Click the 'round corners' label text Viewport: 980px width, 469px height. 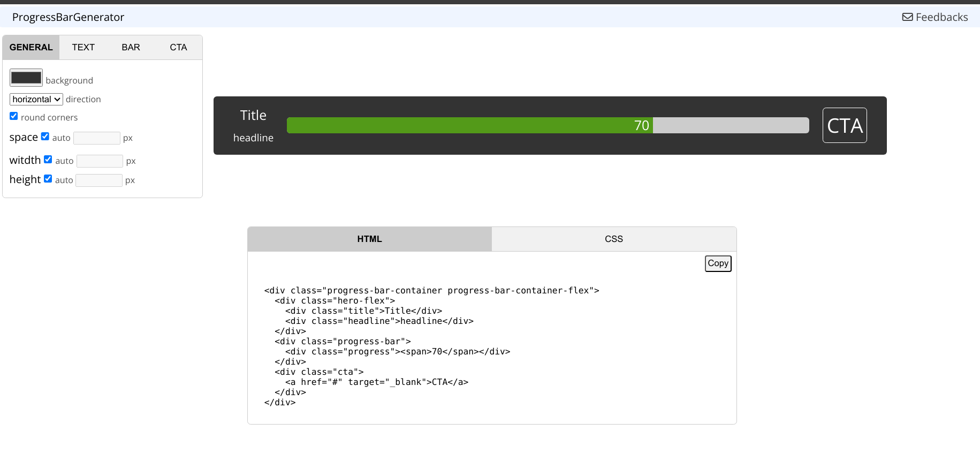[49, 117]
